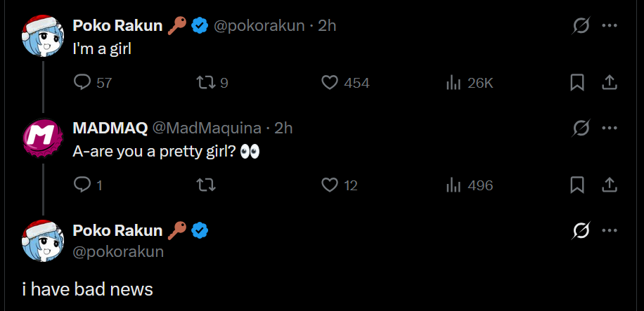Bookmark MADMAQ's reply
Screen dimensions: 644x311
click(x=577, y=185)
